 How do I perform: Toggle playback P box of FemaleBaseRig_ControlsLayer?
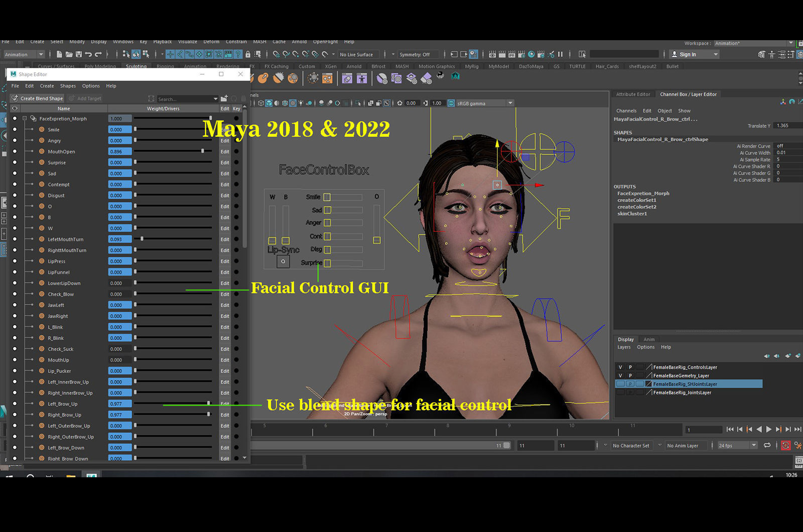[x=630, y=367]
